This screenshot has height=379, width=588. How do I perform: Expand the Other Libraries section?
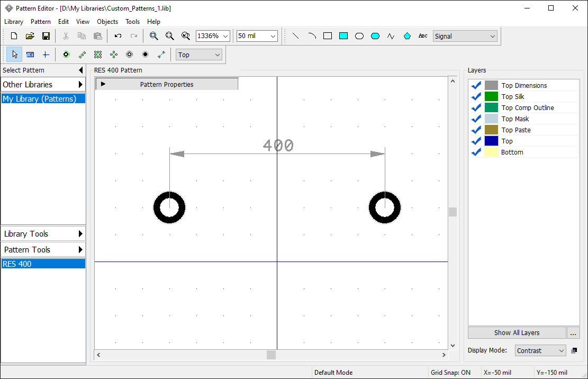tap(43, 85)
